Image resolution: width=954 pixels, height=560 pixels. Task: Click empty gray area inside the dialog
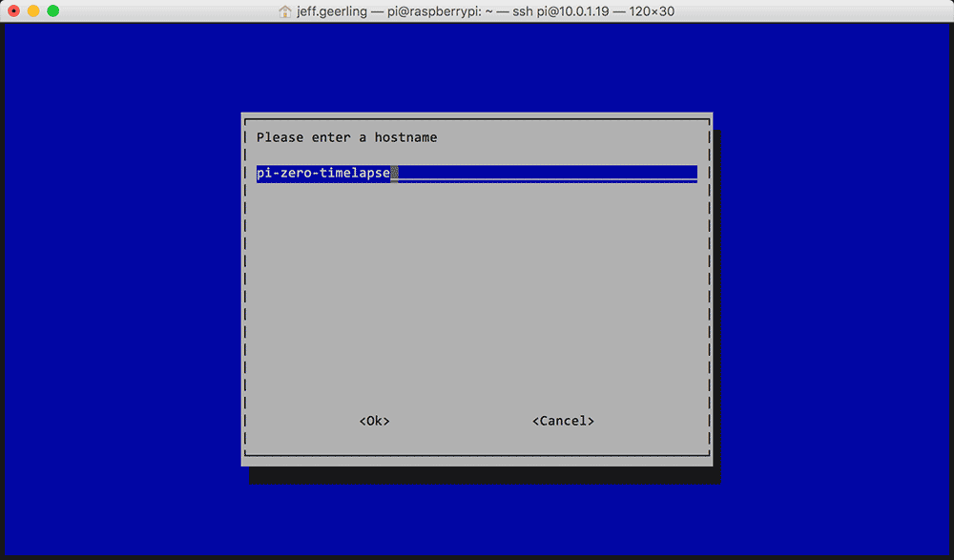(x=476, y=292)
